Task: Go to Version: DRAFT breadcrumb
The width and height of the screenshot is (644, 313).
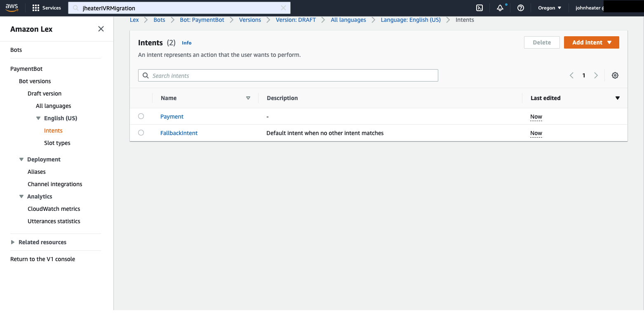Action: click(x=296, y=20)
